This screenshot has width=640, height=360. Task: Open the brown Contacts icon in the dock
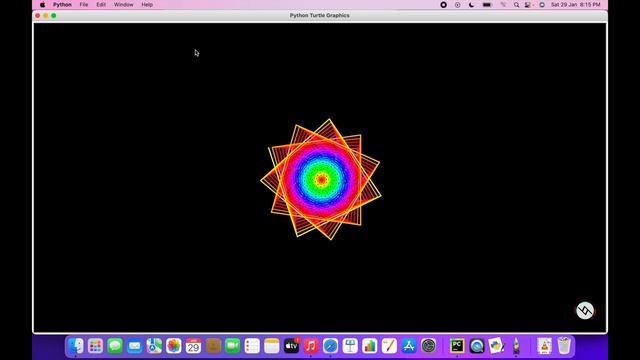[x=213, y=346]
